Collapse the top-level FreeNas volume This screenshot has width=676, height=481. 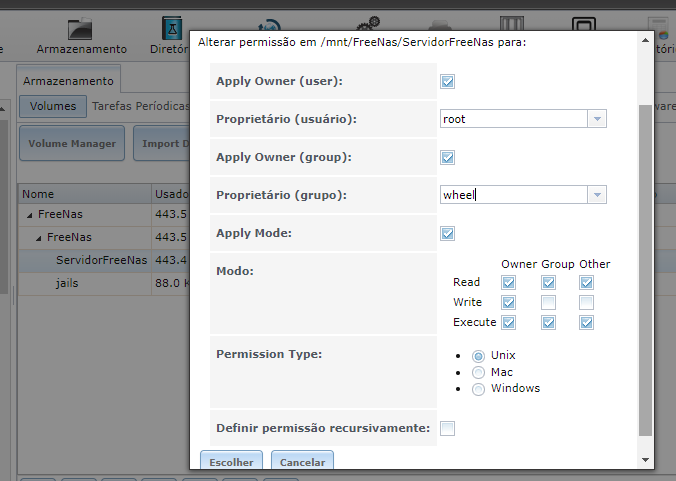[x=30, y=215]
